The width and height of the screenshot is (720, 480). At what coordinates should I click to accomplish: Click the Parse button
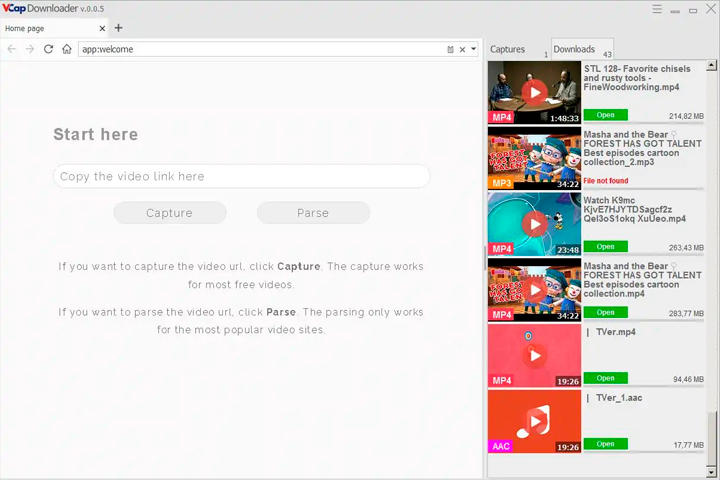313,213
